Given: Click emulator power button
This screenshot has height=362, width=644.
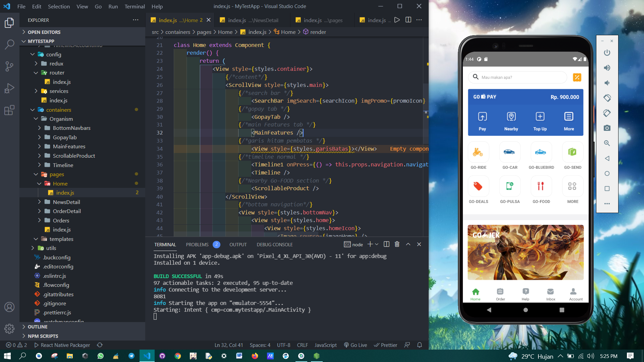Looking at the screenshot, I should [607, 53].
